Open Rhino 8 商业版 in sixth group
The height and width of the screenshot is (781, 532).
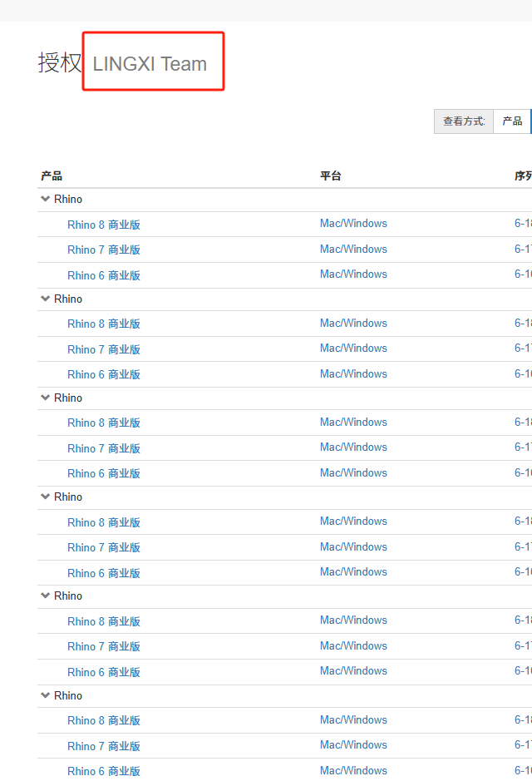point(104,721)
